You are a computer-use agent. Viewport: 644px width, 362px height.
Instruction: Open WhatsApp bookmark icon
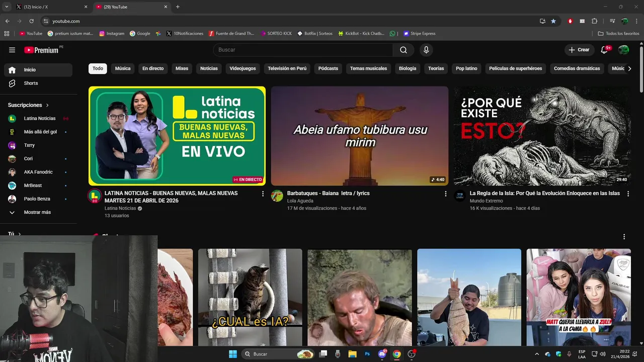tap(392, 34)
